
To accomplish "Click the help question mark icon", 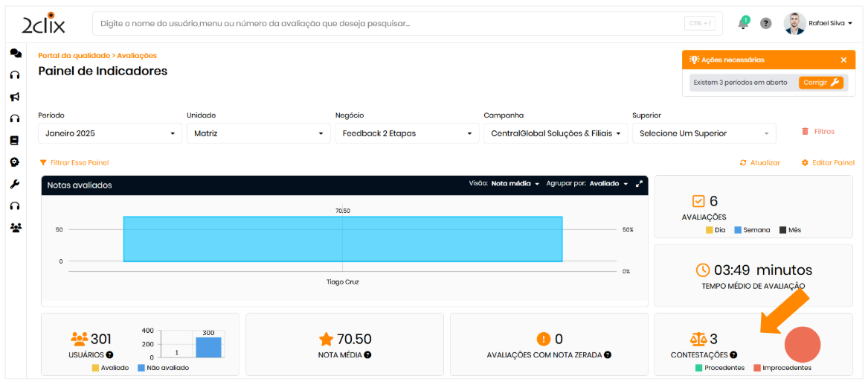I will (765, 24).
